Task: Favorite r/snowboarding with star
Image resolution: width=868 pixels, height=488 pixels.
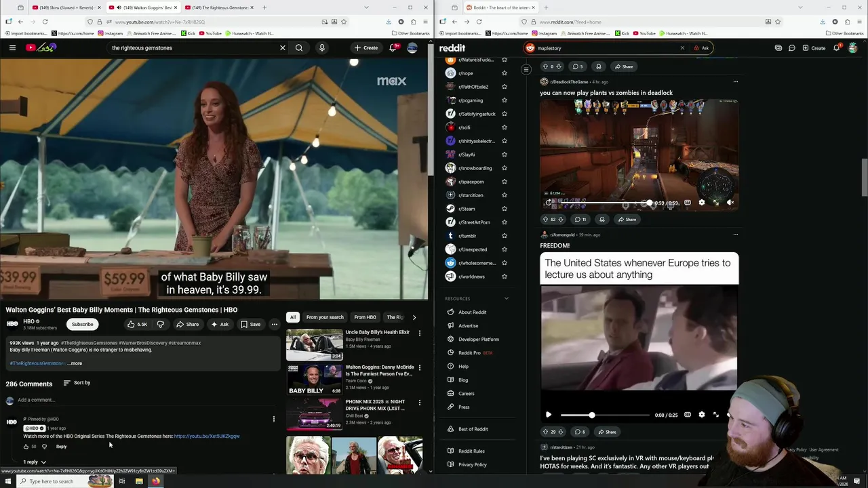Action: (504, 168)
